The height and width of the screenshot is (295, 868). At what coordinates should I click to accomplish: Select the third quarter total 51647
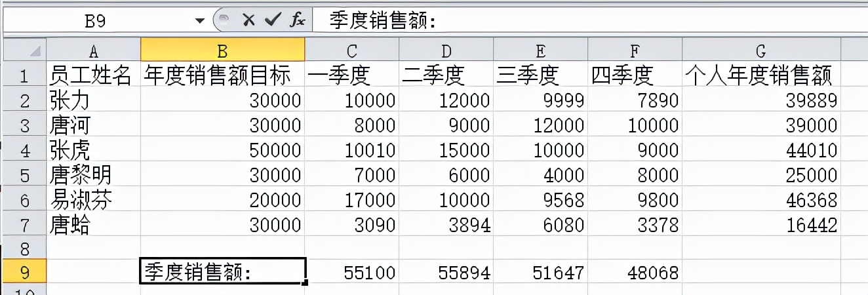tap(540, 271)
